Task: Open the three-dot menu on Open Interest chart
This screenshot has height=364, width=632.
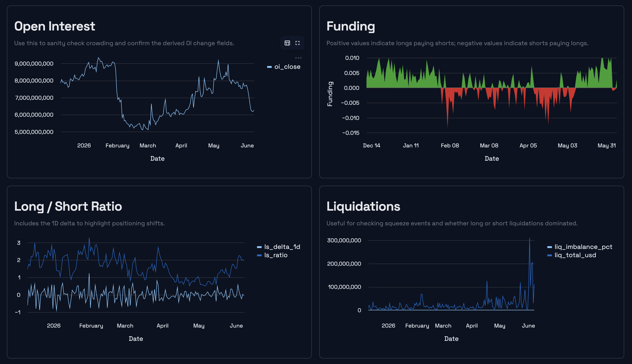Action: pyautogui.click(x=298, y=58)
